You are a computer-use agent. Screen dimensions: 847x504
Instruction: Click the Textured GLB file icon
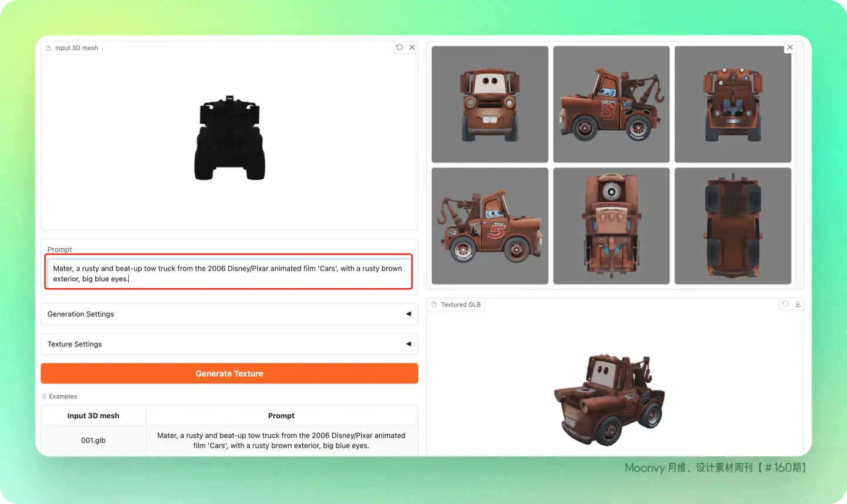[435, 305]
